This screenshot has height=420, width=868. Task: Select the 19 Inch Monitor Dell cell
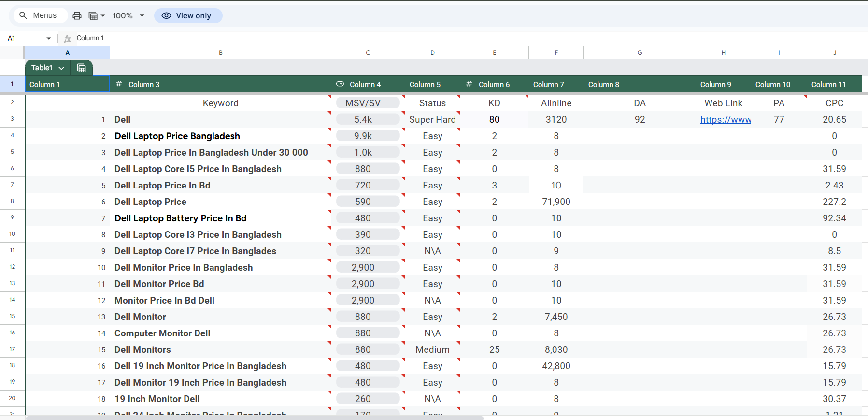pos(221,399)
